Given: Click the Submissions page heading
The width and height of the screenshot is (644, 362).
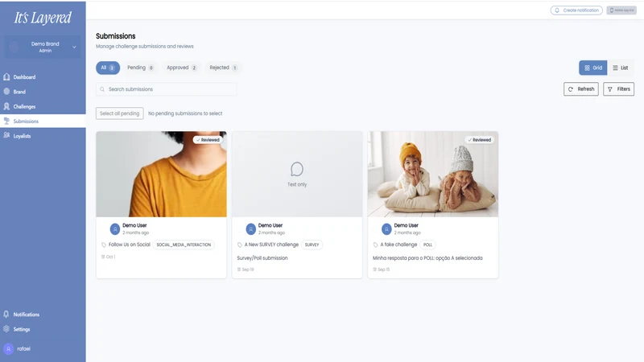Looking at the screenshot, I should click(x=116, y=36).
